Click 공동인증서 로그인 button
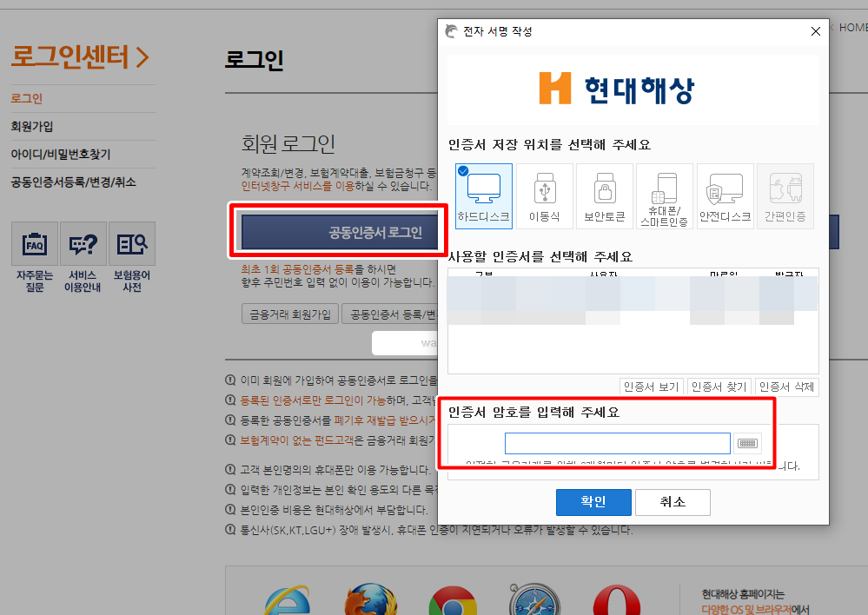The image size is (868, 615). [340, 232]
